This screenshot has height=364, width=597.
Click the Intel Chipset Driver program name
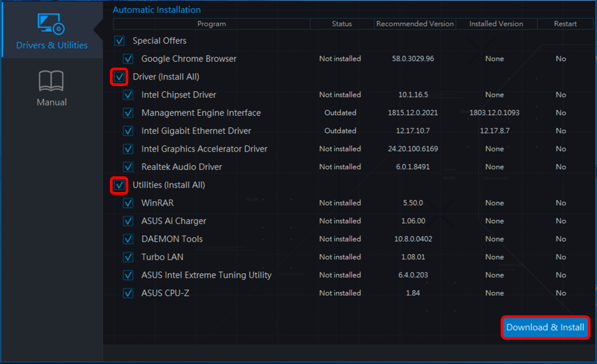click(179, 95)
